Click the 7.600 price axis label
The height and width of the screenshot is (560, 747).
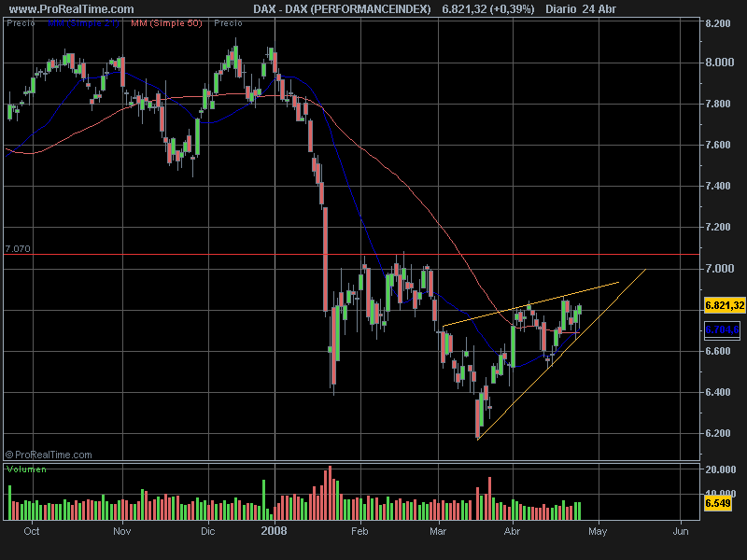[x=718, y=145]
